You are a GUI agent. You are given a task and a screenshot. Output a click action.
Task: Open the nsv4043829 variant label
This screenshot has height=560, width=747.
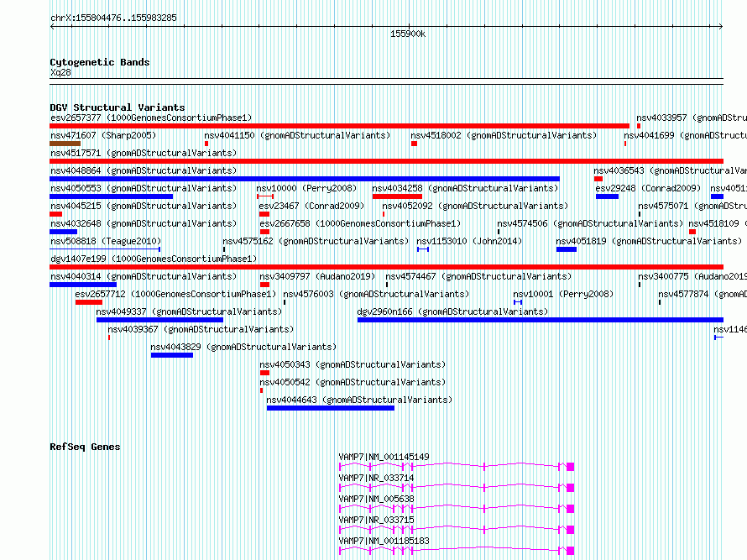click(243, 347)
